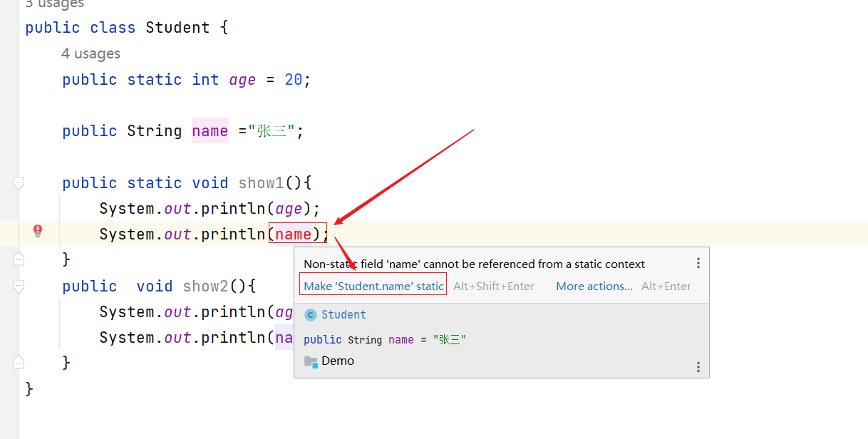This screenshot has width=868, height=439.
Task: Click the Demo module icon in the popup
Action: [311, 361]
